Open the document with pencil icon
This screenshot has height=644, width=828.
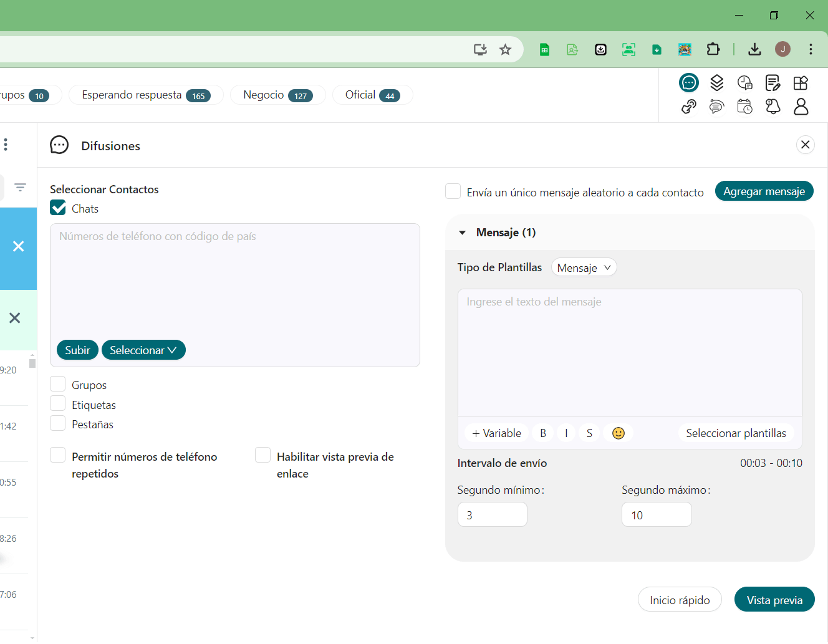(x=773, y=82)
